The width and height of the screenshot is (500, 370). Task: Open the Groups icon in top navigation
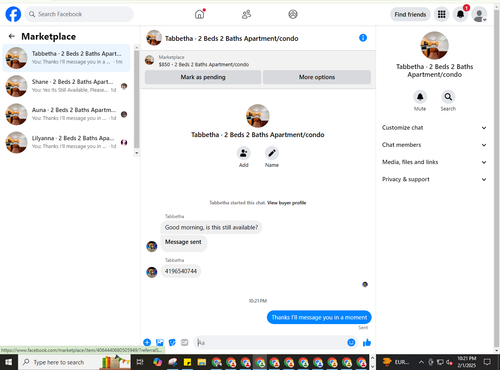[293, 14]
